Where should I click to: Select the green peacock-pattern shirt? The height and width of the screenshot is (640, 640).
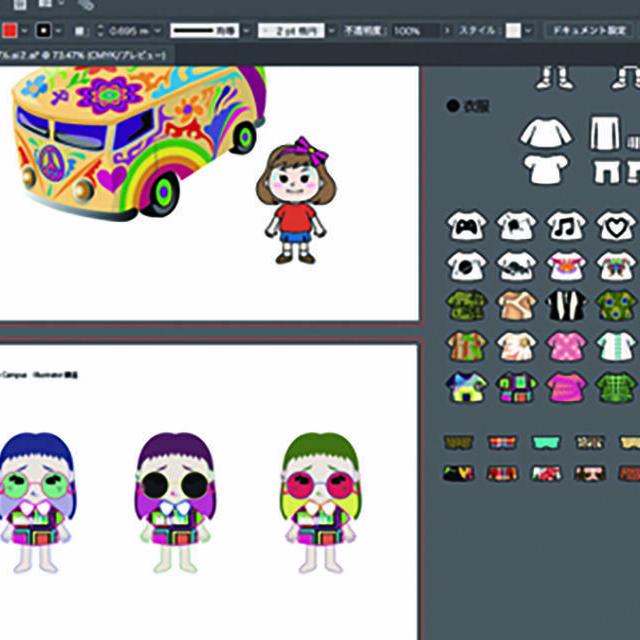click(616, 305)
